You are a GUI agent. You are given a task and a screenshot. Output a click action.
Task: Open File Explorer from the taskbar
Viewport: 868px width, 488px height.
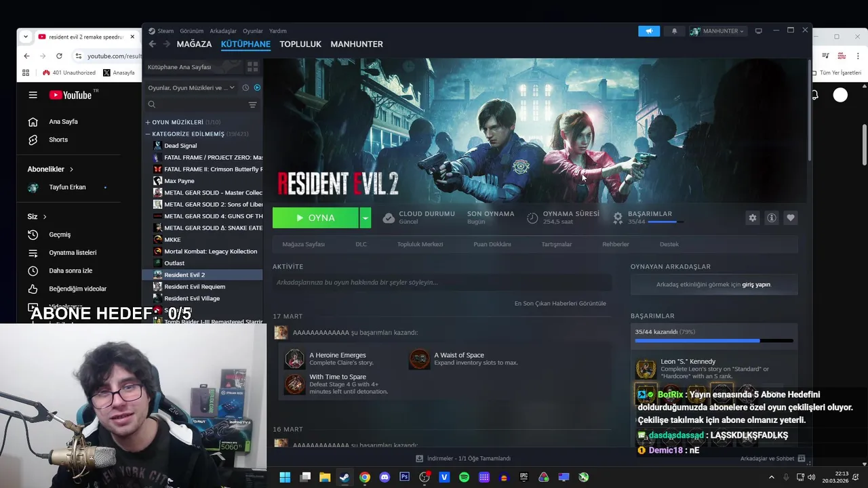click(325, 477)
